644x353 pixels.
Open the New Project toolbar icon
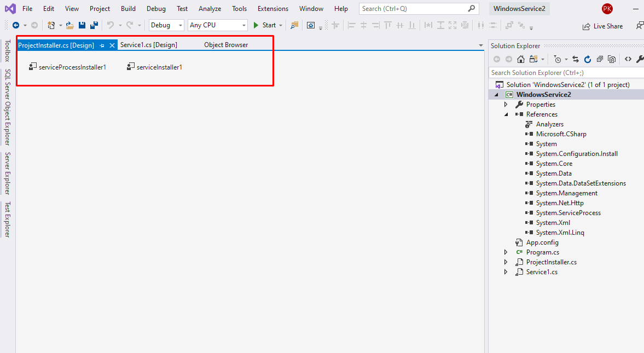point(51,25)
